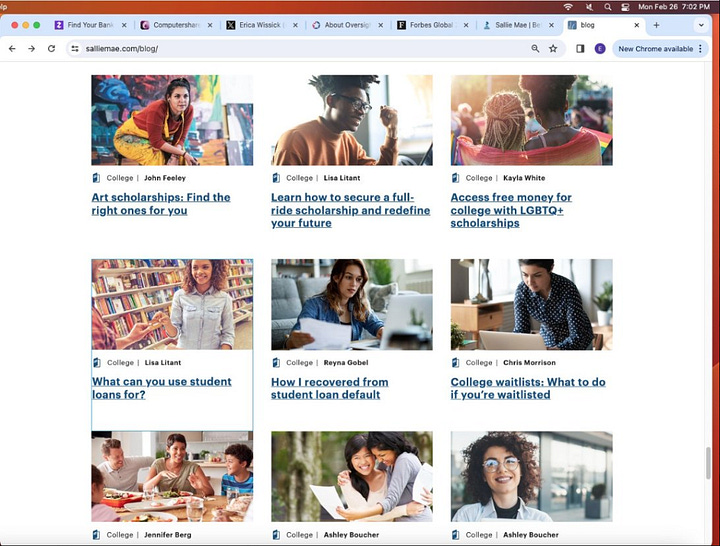The image size is (720, 546).
Task: Select author name Chris Morrison
Action: point(529,362)
